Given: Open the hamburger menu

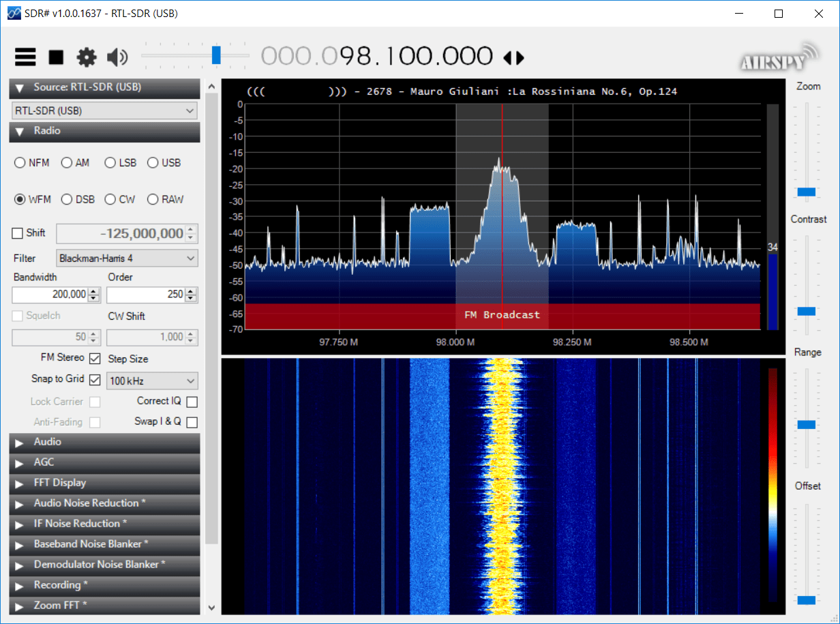Looking at the screenshot, I should click(x=25, y=57).
